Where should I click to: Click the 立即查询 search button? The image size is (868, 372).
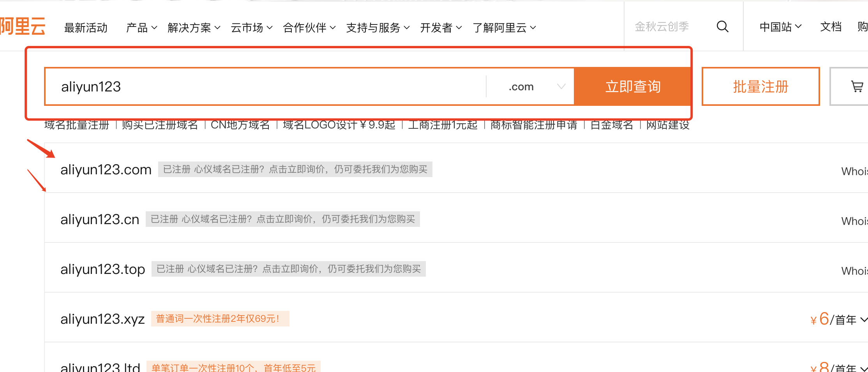point(632,86)
